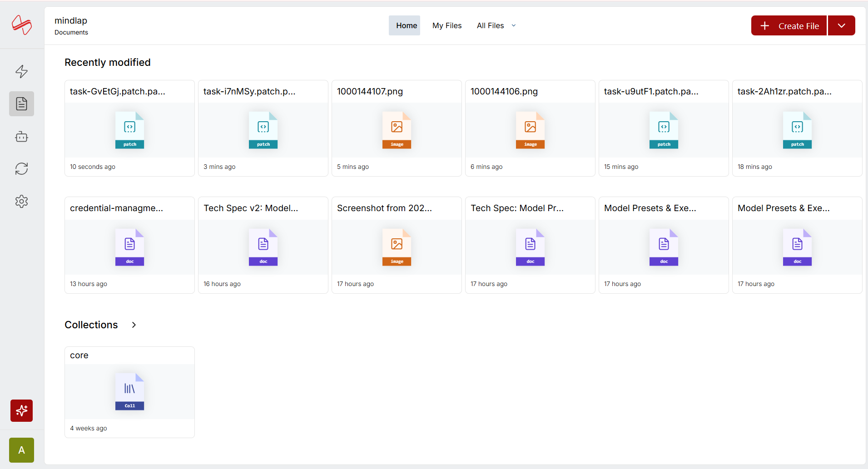The image size is (868, 469).
Task: Click the mindlap workspace name
Action: point(71,20)
